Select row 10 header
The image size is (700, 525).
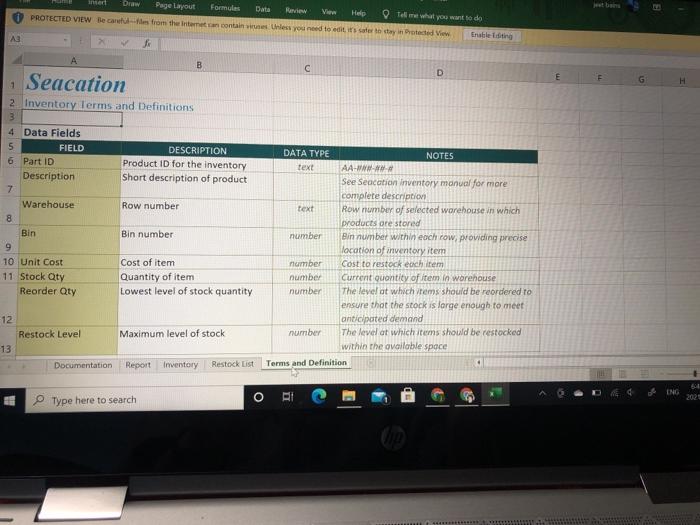coord(9,262)
